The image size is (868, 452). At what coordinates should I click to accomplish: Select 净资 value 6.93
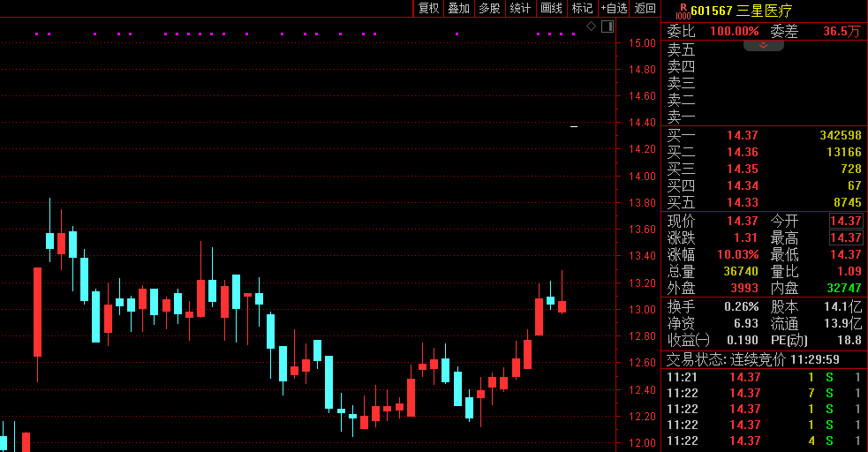coord(745,323)
